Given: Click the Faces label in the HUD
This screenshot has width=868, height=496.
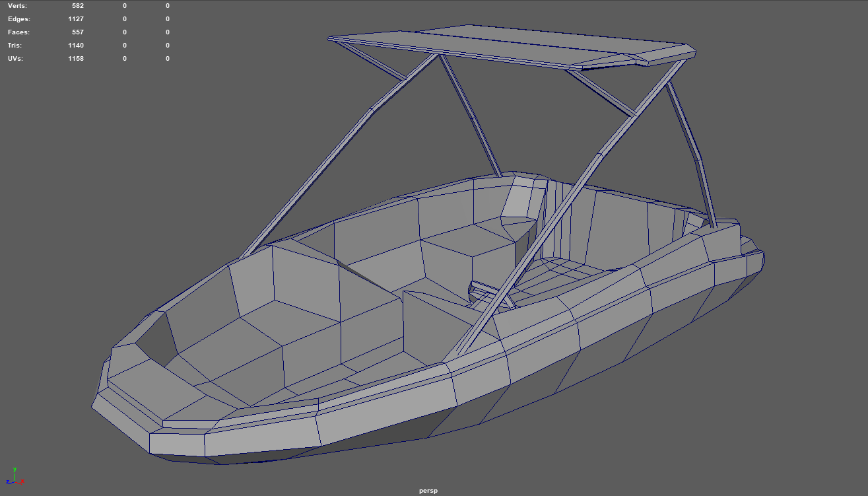Looking at the screenshot, I should (x=18, y=32).
